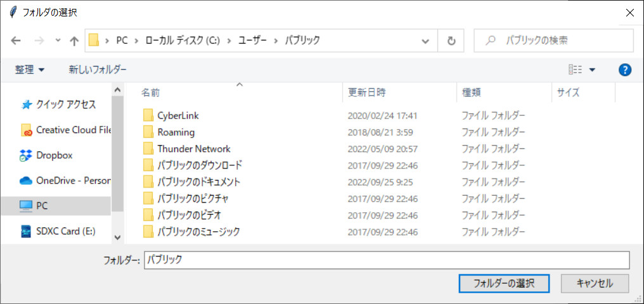Click the Back navigation arrow
Screen dimensions: 644x304
16,41
